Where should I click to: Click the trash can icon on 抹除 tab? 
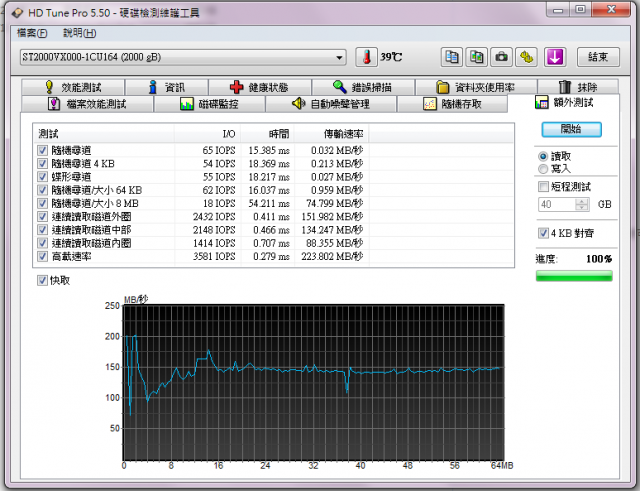pyautogui.click(x=564, y=87)
